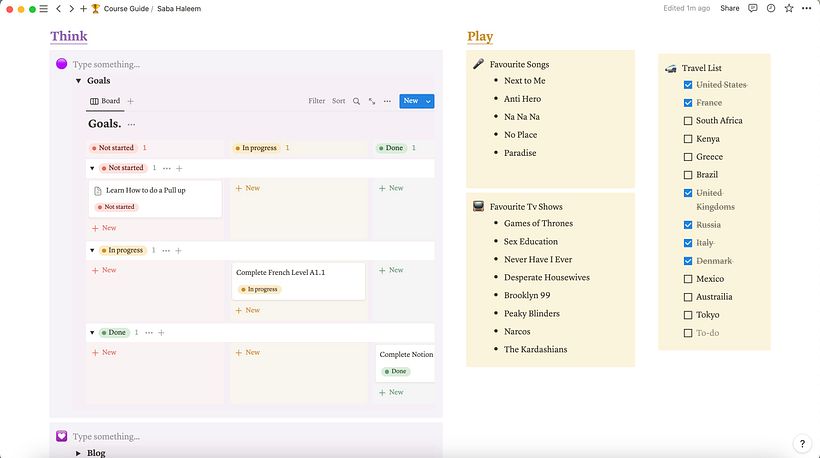820x458 pixels.
Task: Click the Type something field above Blog
Action: click(106, 437)
